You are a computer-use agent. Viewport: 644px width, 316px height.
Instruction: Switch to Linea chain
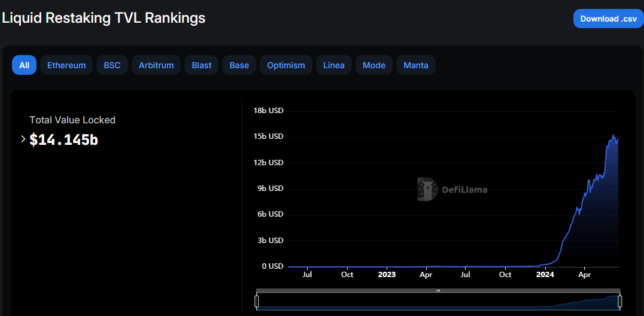pos(333,65)
